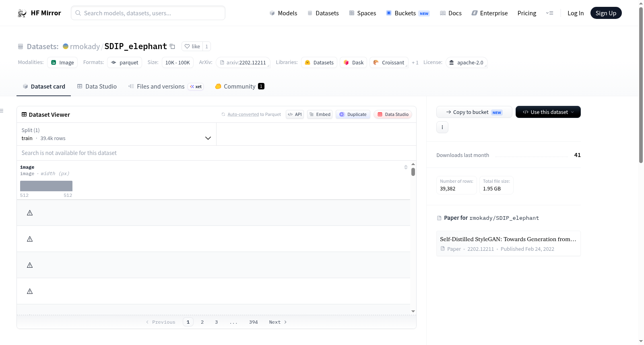The height and width of the screenshot is (345, 644).
Task: Open arxiv:2202.12211 tag
Action: pos(243,62)
